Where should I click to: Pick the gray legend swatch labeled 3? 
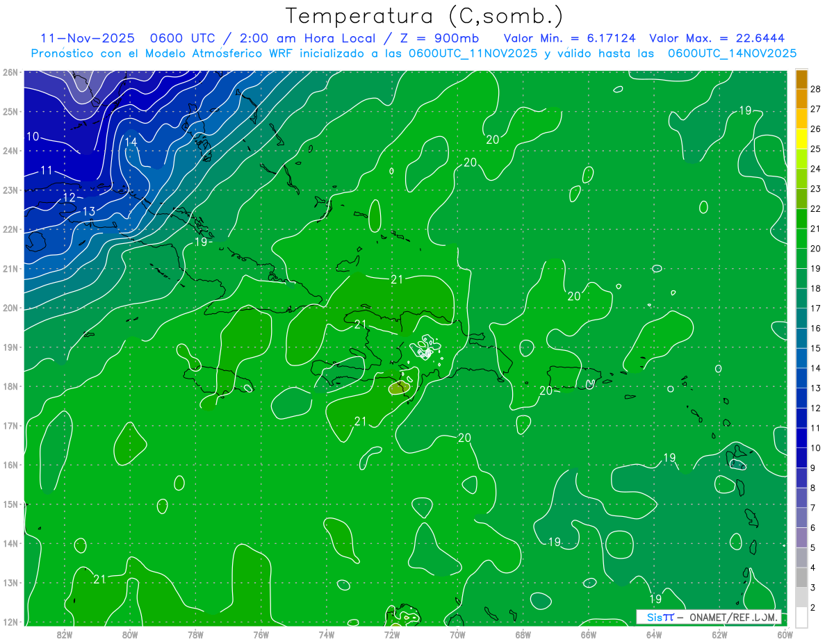click(x=801, y=577)
